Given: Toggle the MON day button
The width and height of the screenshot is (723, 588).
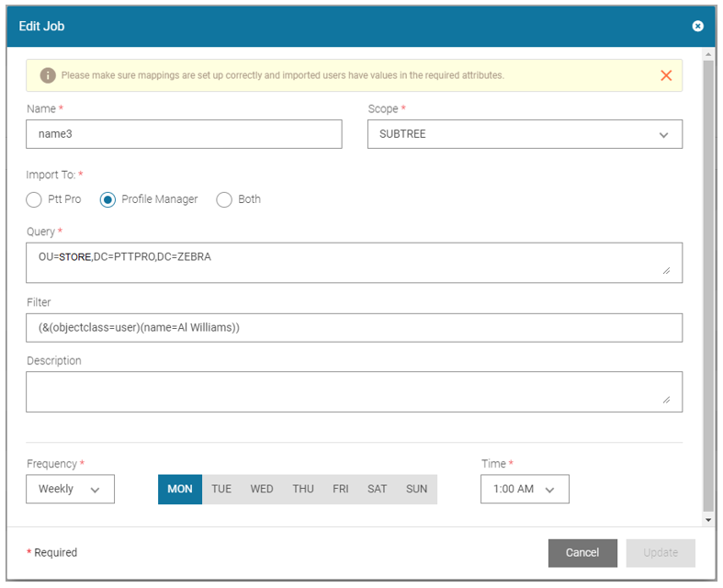Looking at the screenshot, I should tap(180, 489).
